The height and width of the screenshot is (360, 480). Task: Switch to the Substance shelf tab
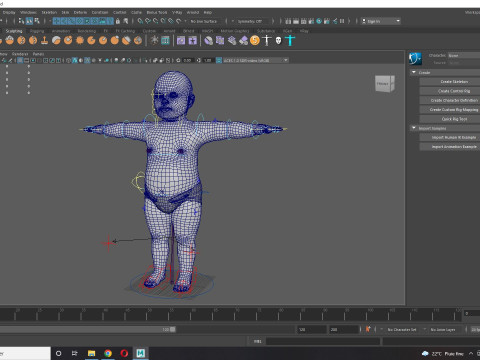(x=266, y=31)
